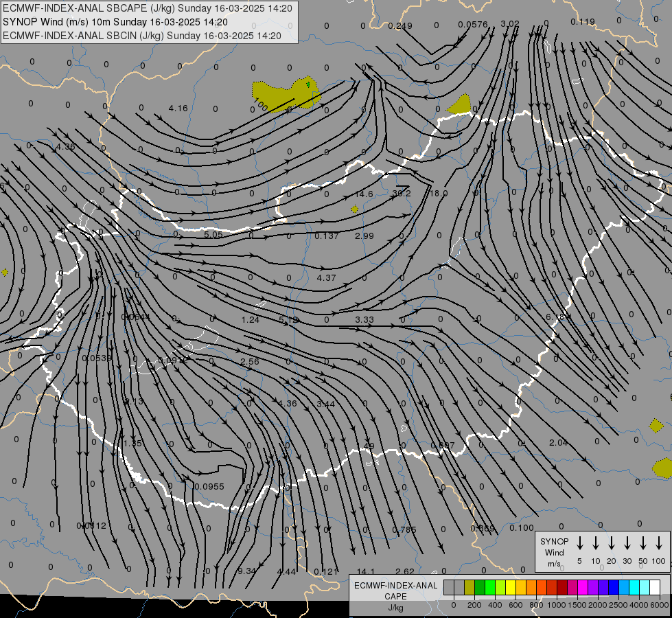Click the 18.0 value on the map
The width and height of the screenshot is (672, 618).
(439, 194)
